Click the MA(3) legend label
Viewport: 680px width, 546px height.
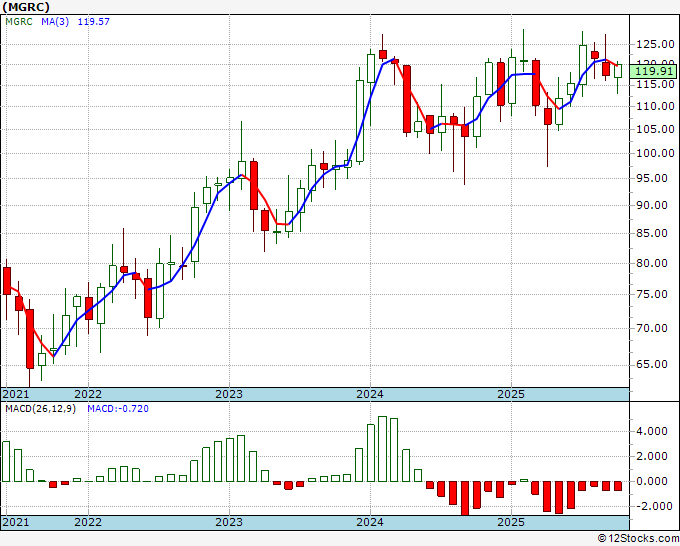click(x=55, y=21)
